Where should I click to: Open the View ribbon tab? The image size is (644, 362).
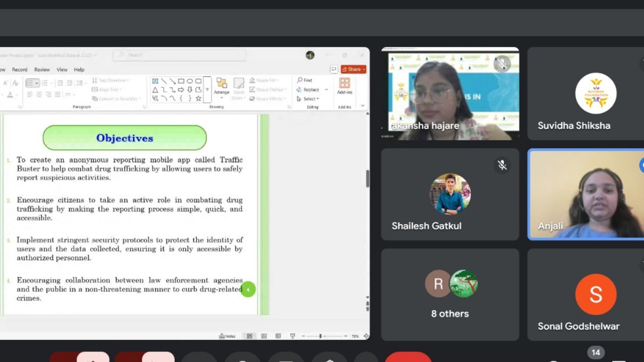click(62, 70)
